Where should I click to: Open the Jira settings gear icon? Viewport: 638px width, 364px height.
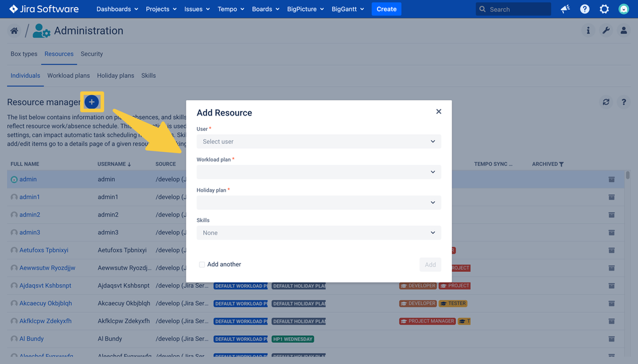coord(604,9)
